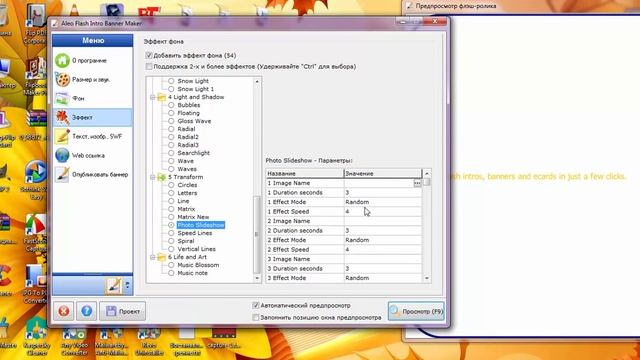Open the 'О программе' menu item

(92, 60)
